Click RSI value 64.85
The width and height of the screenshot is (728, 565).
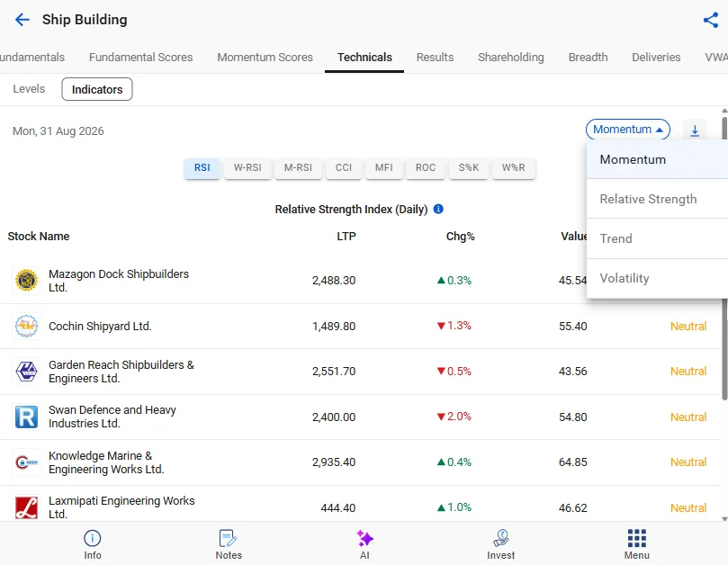point(573,462)
